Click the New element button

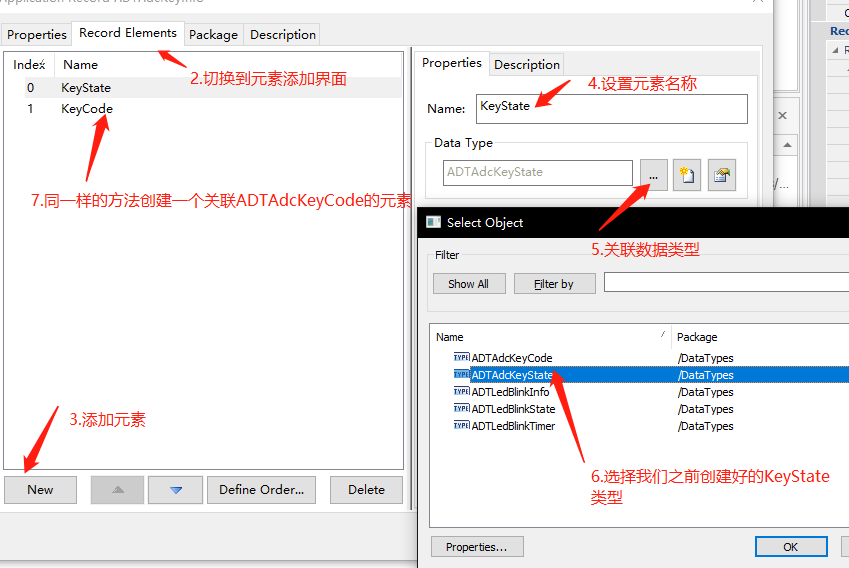(40, 490)
